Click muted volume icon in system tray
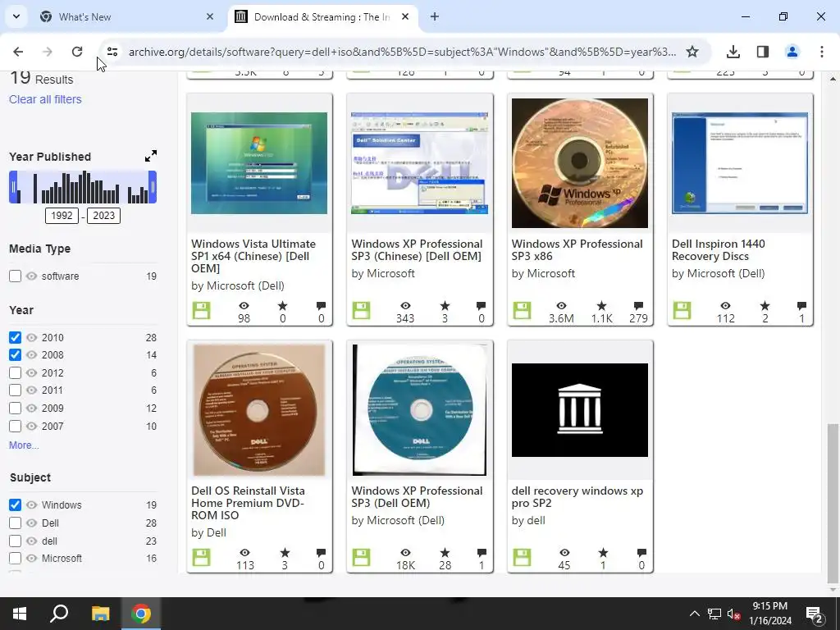Screen dimensions: 840x630 coord(733,614)
